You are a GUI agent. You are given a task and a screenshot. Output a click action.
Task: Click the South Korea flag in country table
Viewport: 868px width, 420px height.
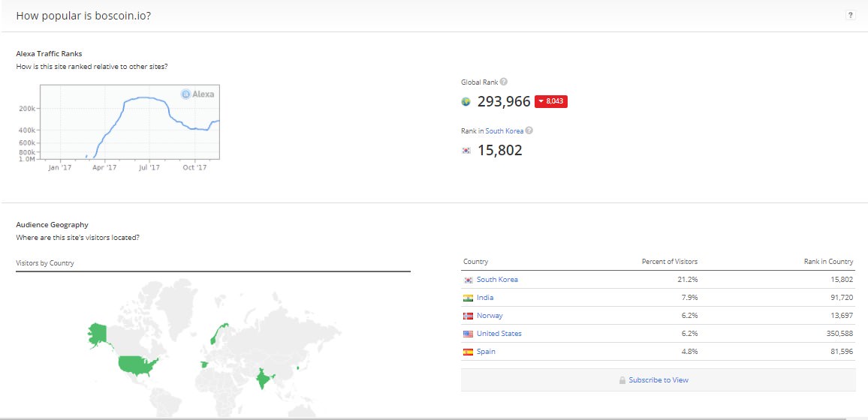click(469, 280)
